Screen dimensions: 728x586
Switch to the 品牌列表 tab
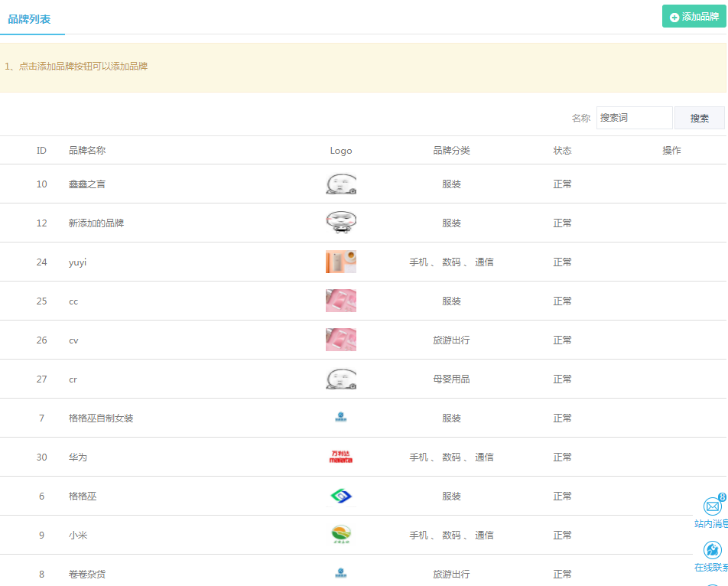pyautogui.click(x=30, y=19)
